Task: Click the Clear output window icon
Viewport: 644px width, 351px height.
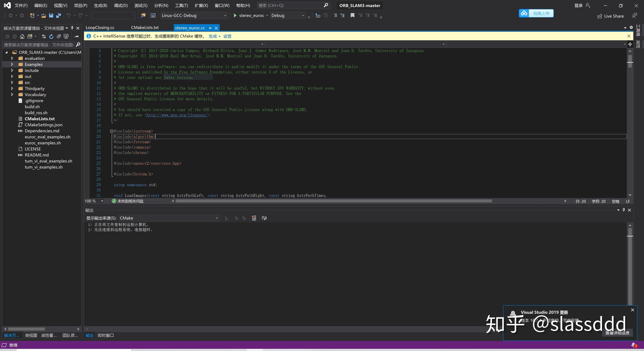Action: click(254, 218)
